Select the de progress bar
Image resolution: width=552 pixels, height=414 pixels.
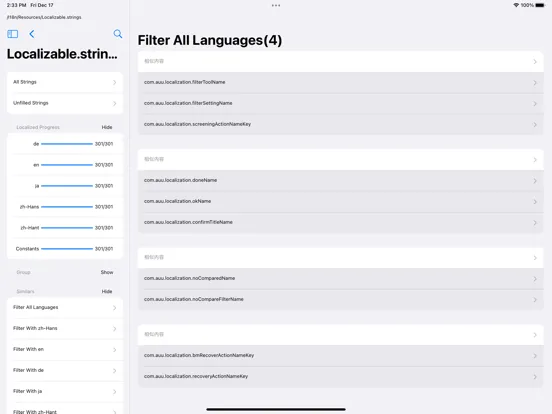click(67, 144)
